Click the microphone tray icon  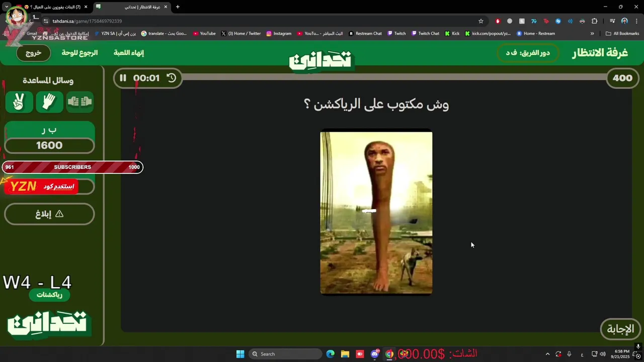569,354
